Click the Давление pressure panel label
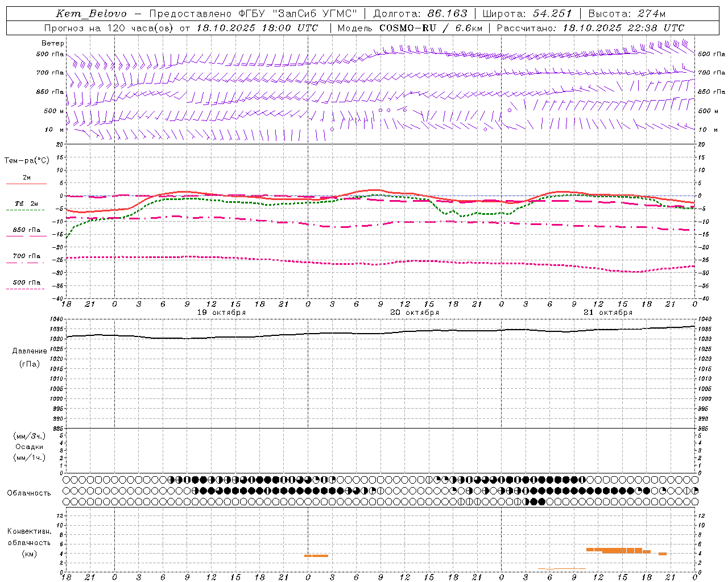This screenshot has width=728, height=582. point(30,351)
